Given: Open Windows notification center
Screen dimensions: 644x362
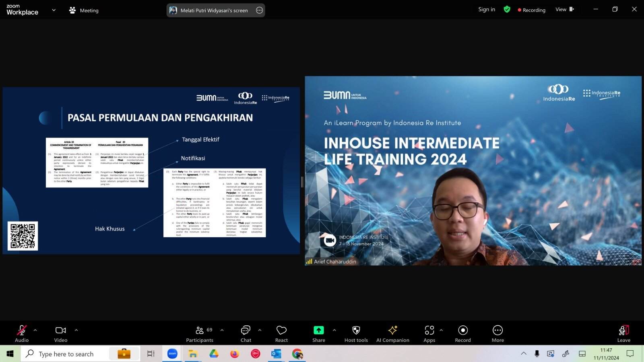Looking at the screenshot, I should [x=630, y=354].
